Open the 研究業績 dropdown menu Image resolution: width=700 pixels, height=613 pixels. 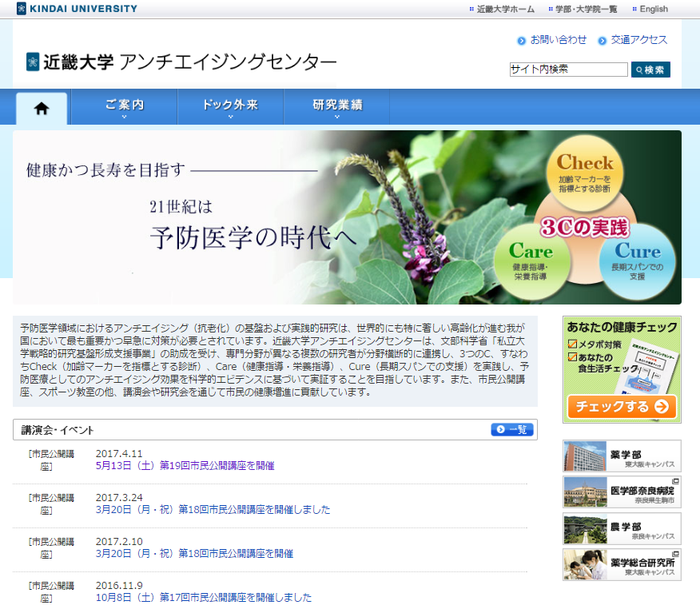pos(336,107)
